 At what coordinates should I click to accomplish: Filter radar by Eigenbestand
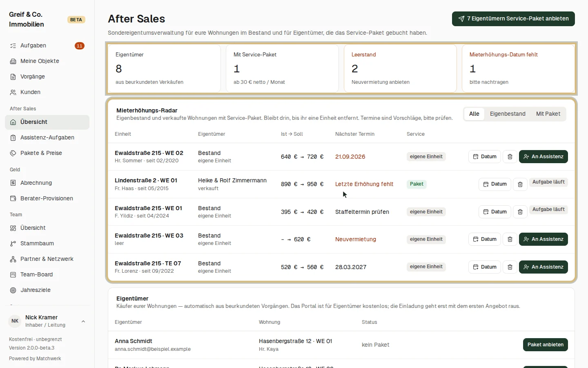(508, 114)
